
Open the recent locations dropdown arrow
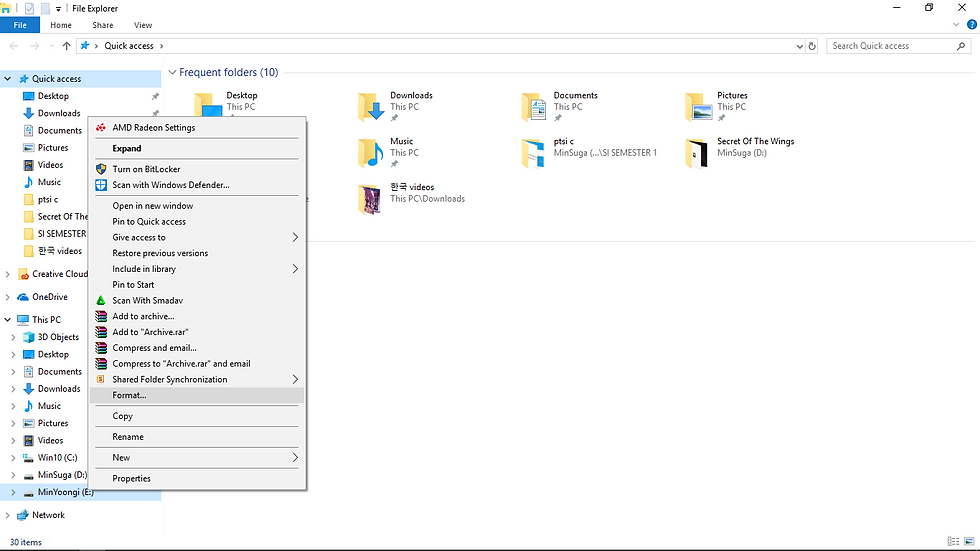[51, 46]
